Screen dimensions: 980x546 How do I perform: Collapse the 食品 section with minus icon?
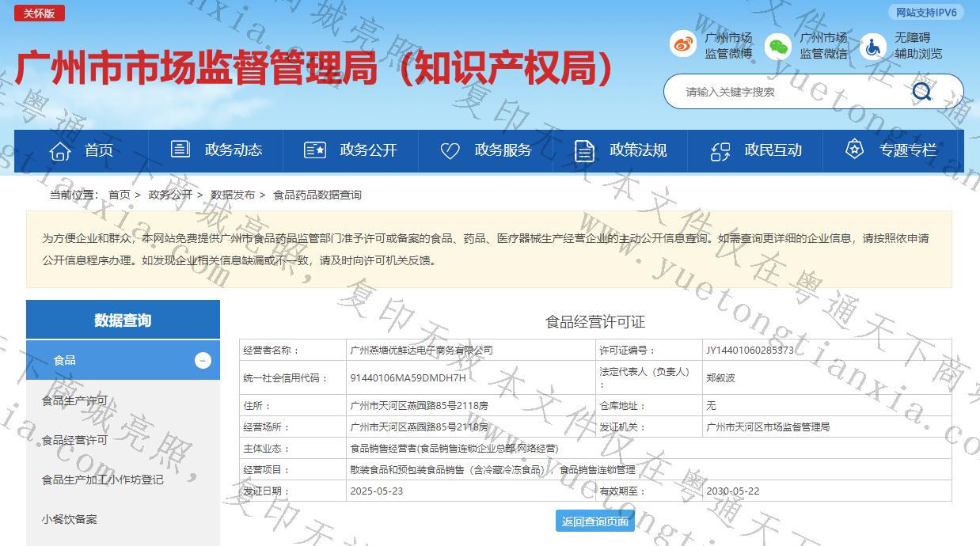click(x=203, y=361)
